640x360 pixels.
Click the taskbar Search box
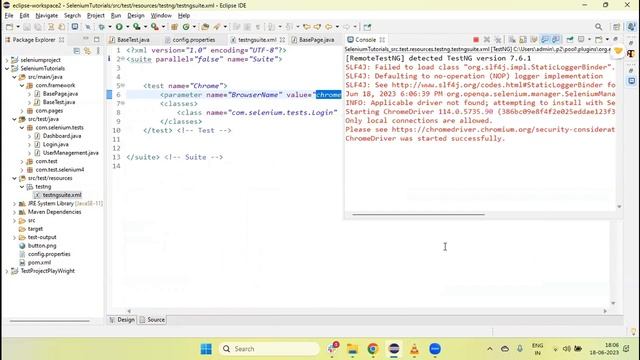269,349
